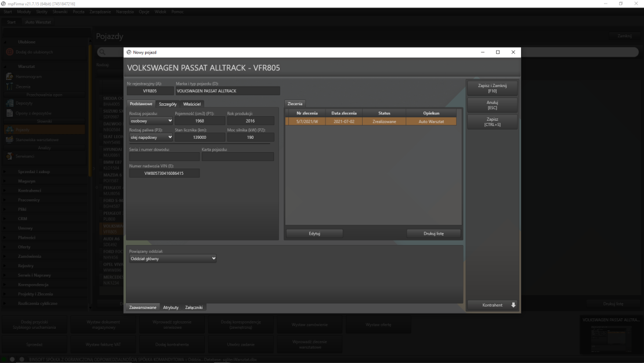Open the Narzędzia menu

(x=125, y=12)
